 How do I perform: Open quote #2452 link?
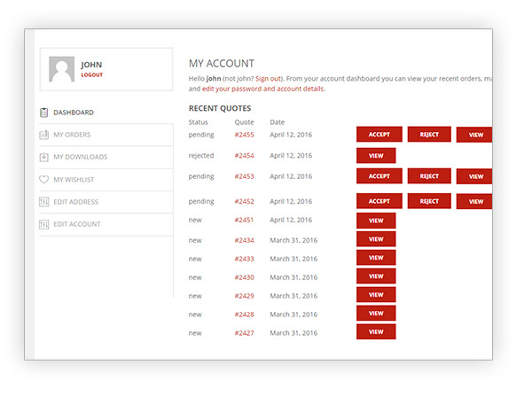coord(245,201)
